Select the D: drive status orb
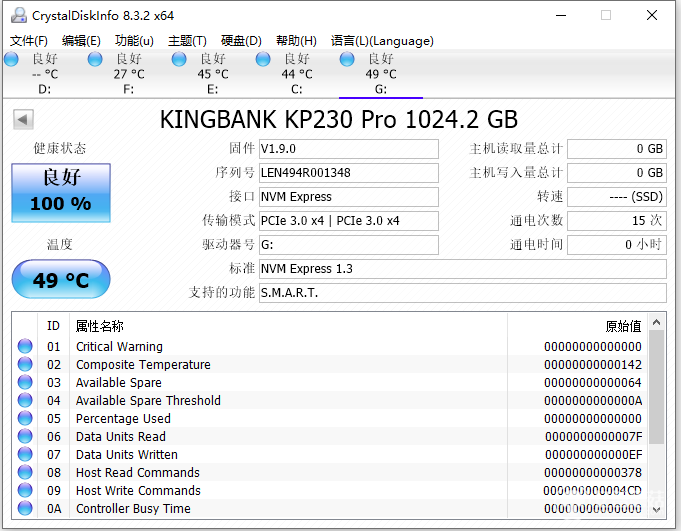Image resolution: width=681 pixels, height=531 pixels. tap(11, 59)
